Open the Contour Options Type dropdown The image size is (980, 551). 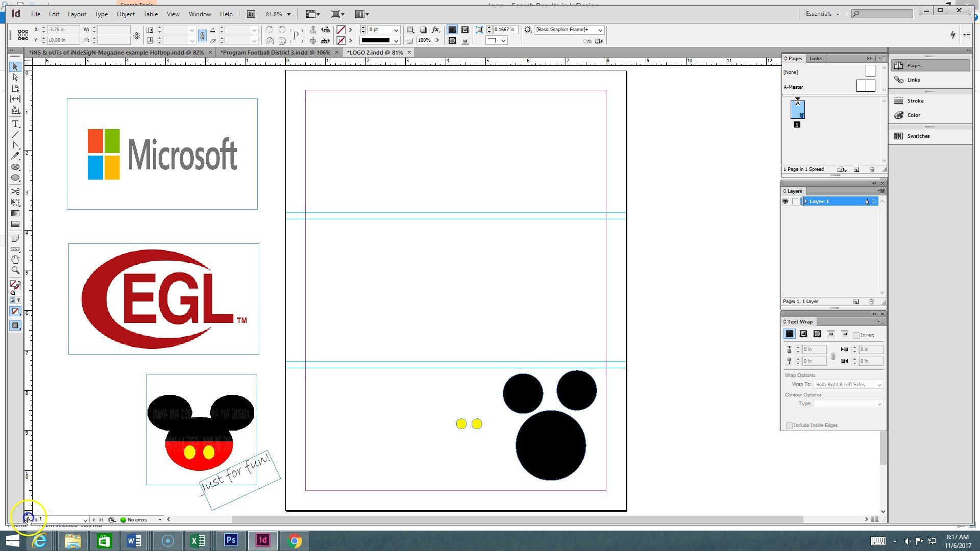879,404
